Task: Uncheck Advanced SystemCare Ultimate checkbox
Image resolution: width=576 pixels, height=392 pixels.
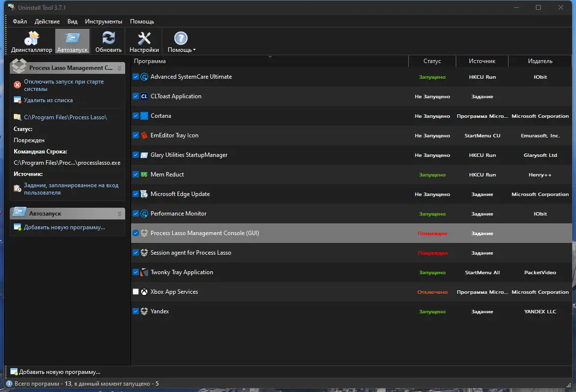Action: pos(135,76)
